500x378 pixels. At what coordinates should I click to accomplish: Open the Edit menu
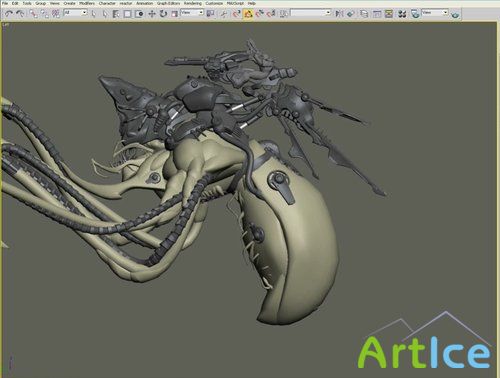(15, 3)
